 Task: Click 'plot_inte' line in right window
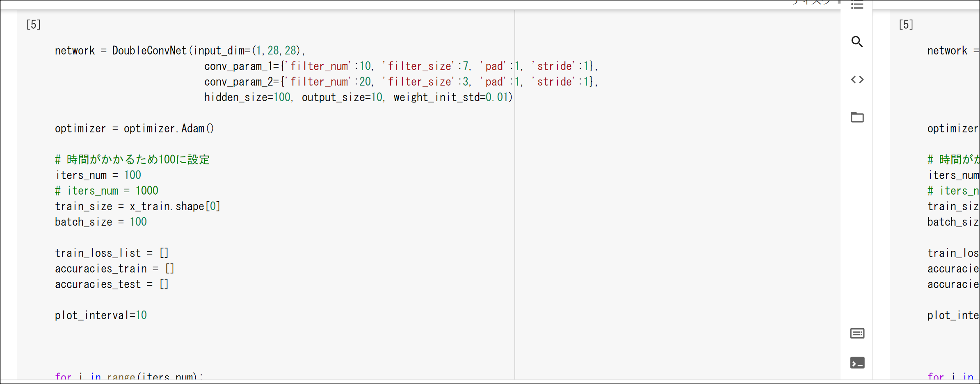(953, 316)
